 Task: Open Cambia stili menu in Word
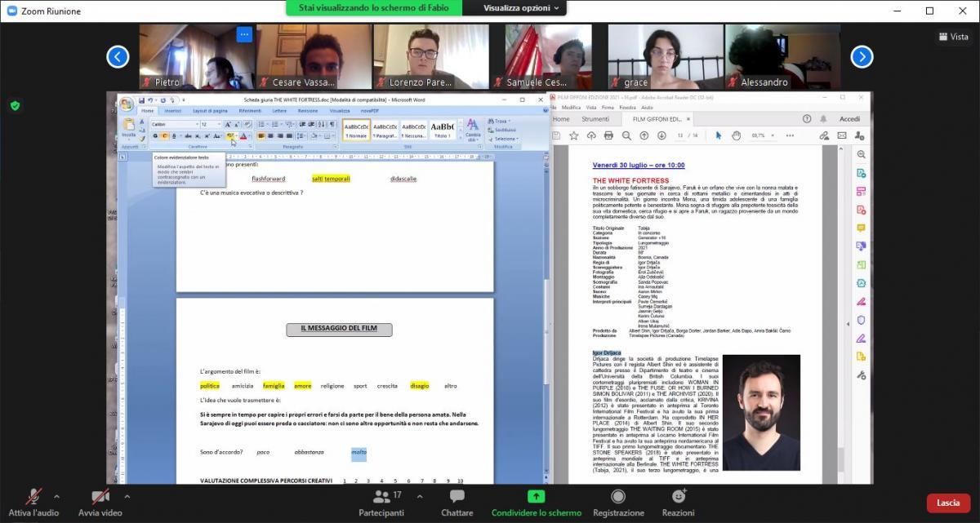(x=473, y=131)
